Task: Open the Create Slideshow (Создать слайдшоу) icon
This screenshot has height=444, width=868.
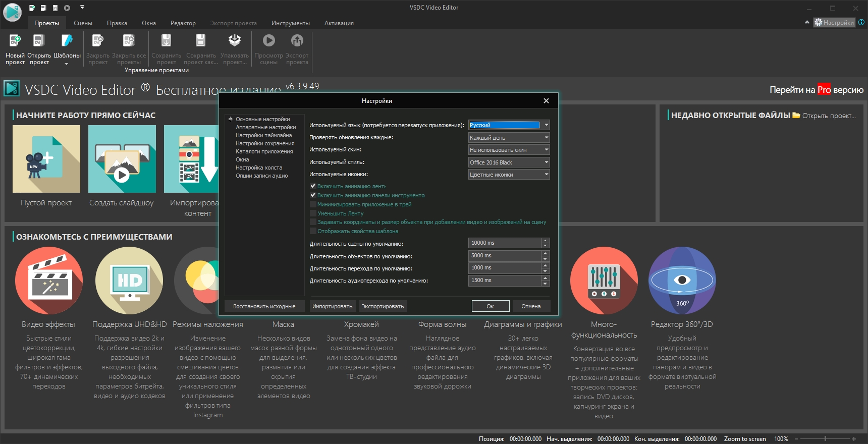Action: (x=122, y=159)
